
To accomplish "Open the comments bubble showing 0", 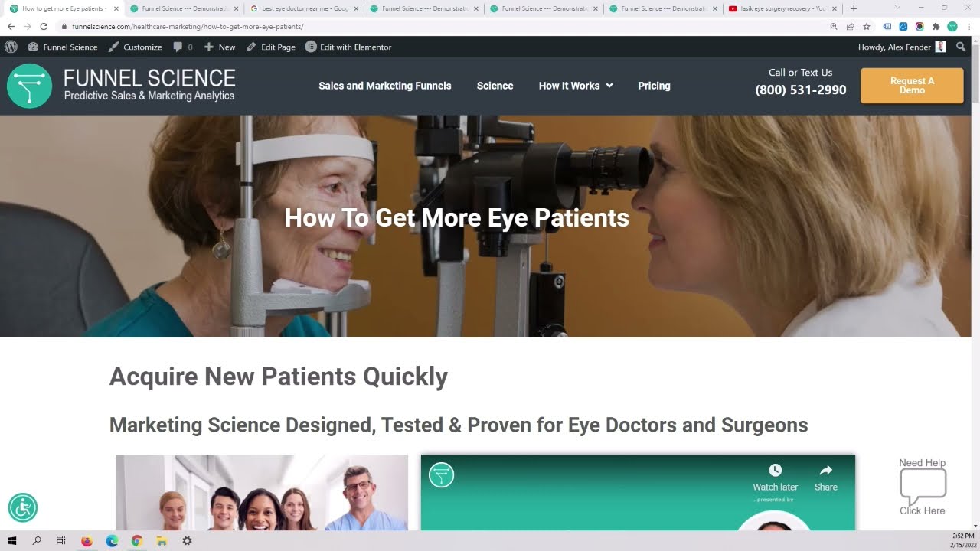I will tap(183, 47).
